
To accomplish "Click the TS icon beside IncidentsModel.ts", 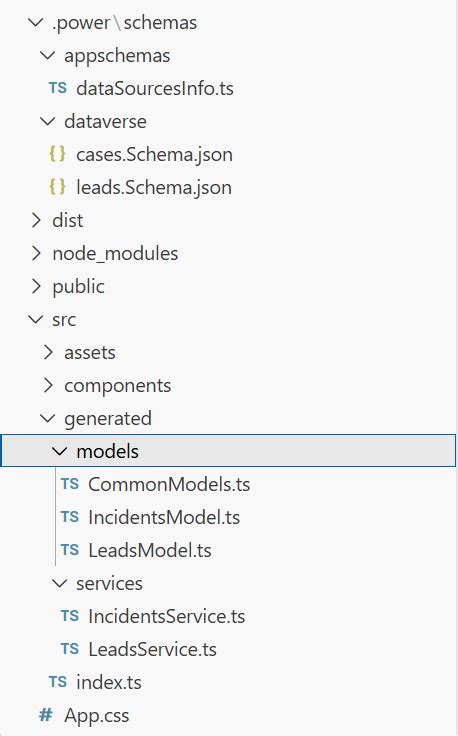I will coord(69,517).
